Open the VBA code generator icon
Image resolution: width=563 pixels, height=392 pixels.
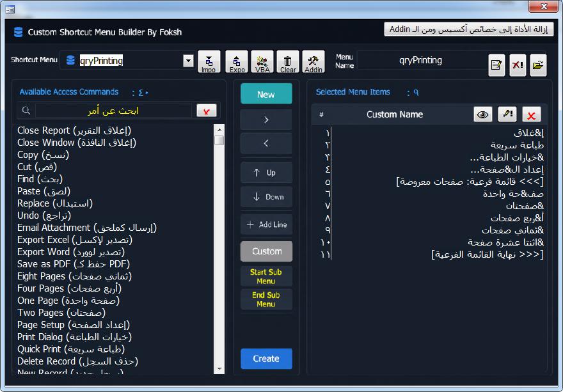pyautogui.click(x=262, y=62)
